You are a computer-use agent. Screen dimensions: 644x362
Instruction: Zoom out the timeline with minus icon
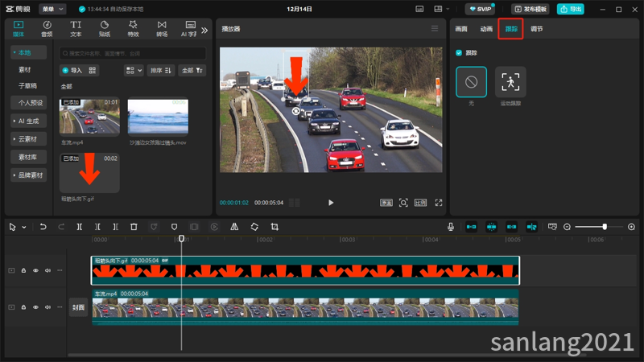coord(567,227)
